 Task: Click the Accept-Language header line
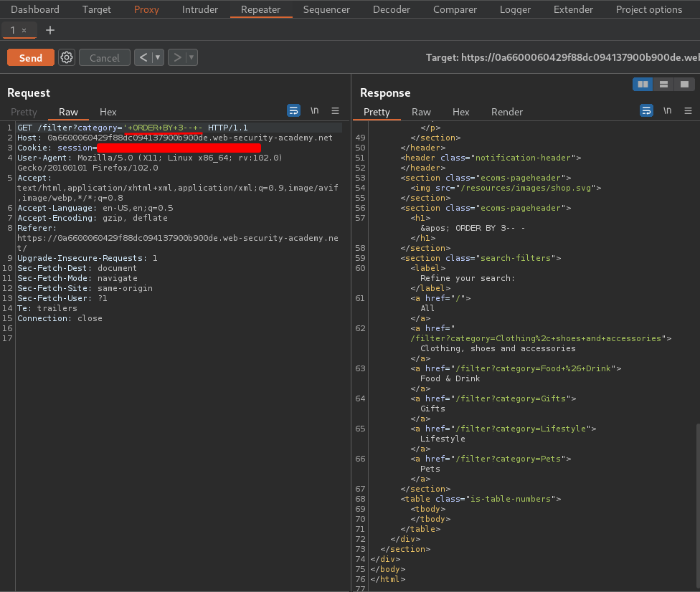pos(95,208)
